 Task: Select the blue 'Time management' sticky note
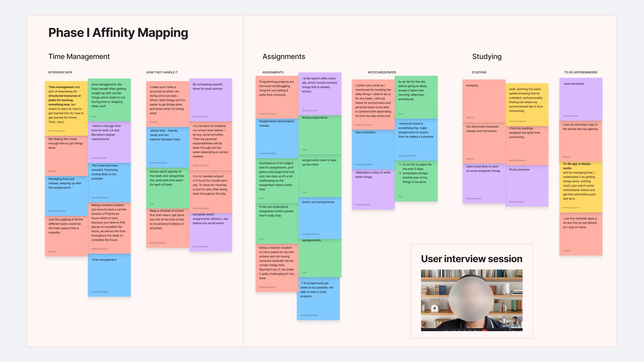click(109, 276)
